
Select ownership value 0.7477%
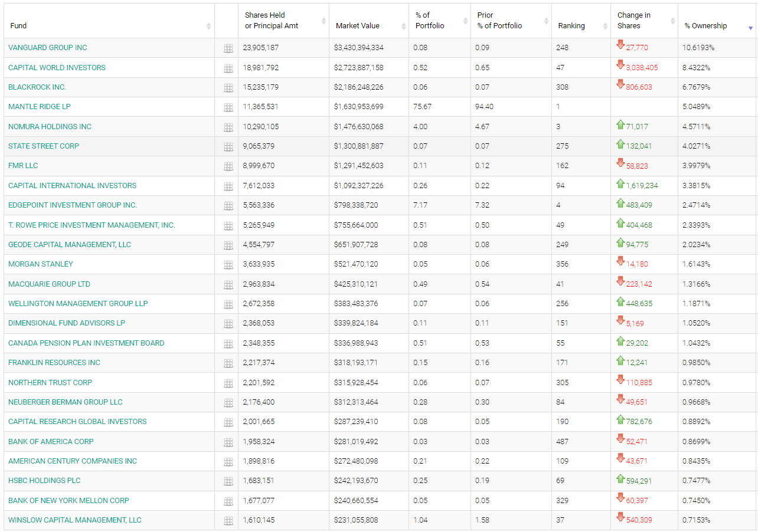click(x=696, y=481)
